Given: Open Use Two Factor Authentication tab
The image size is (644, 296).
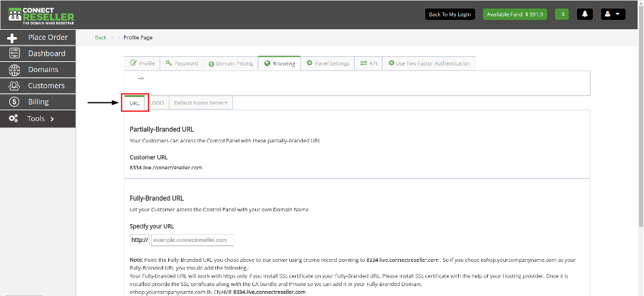Looking at the screenshot, I should [429, 63].
